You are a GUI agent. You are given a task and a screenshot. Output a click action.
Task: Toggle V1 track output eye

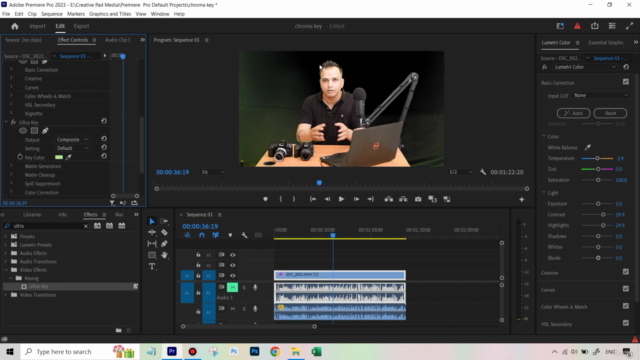pyautogui.click(x=233, y=276)
